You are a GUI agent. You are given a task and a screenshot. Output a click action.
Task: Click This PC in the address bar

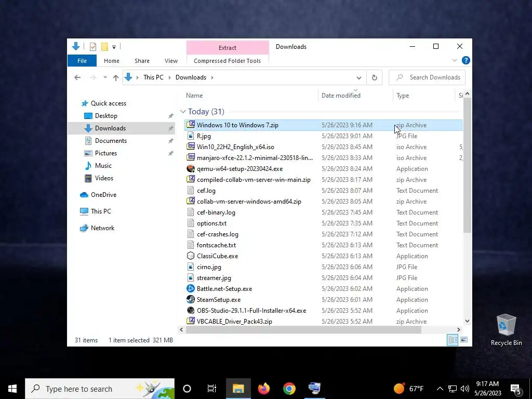(153, 77)
